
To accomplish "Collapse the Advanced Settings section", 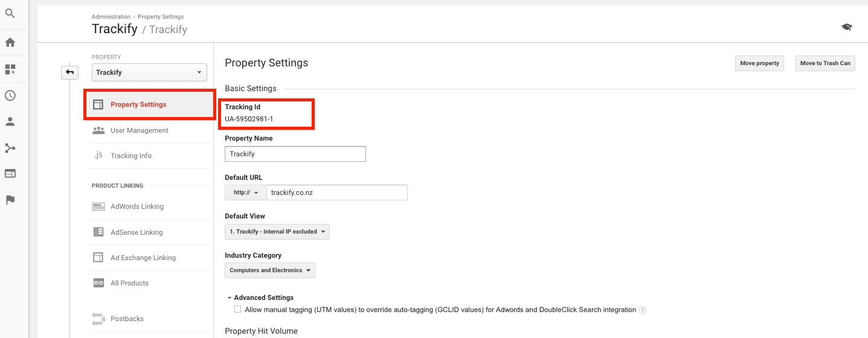I will click(260, 298).
